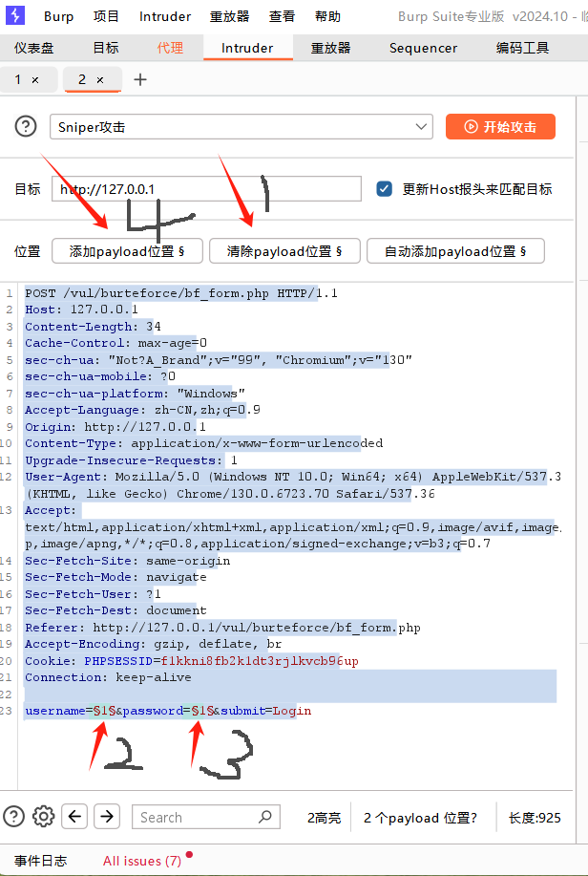This screenshot has width=588, height=876.
Task: Open the Intruder menu in menu bar
Action: [x=165, y=16]
